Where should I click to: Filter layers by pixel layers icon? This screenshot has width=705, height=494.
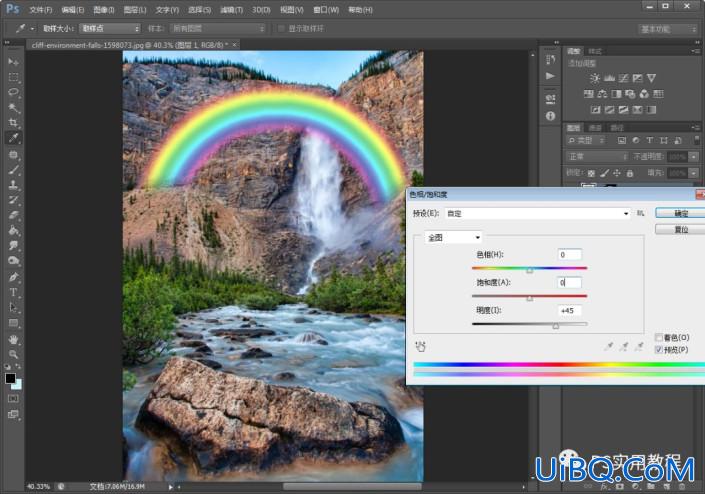[622, 141]
